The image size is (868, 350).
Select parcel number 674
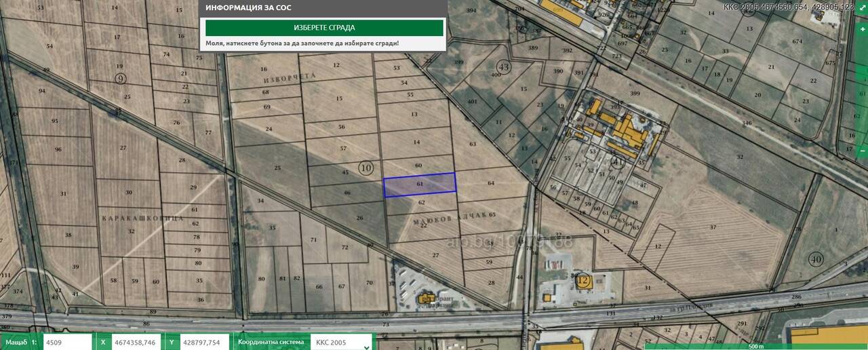click(797, 41)
